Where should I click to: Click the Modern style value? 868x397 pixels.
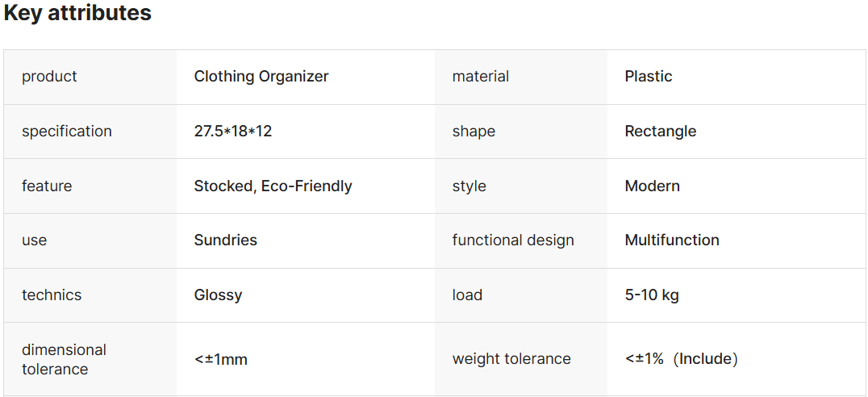tap(653, 186)
